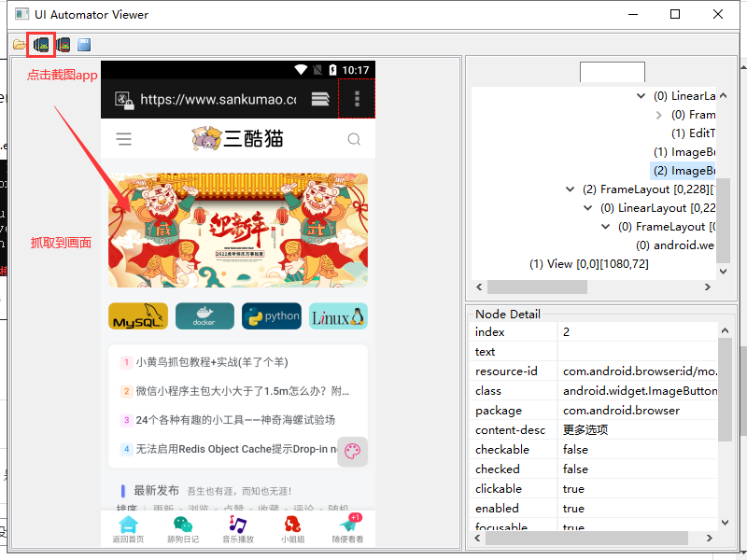
Task: Click the Python category banner
Action: [x=271, y=316]
